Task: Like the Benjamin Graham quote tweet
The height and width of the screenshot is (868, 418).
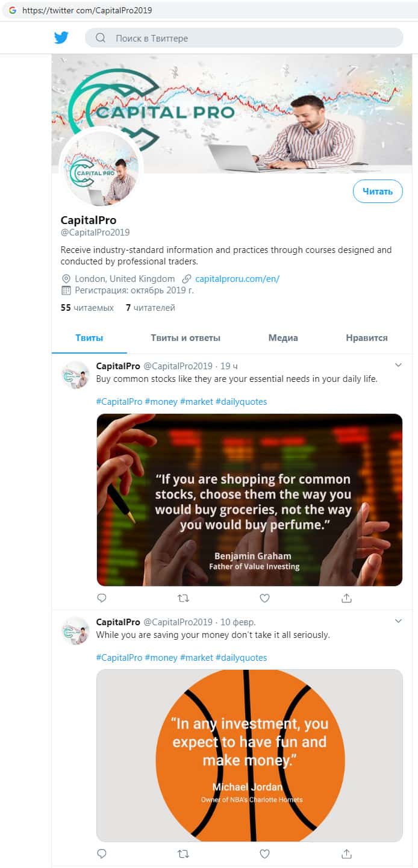Action: point(264,598)
